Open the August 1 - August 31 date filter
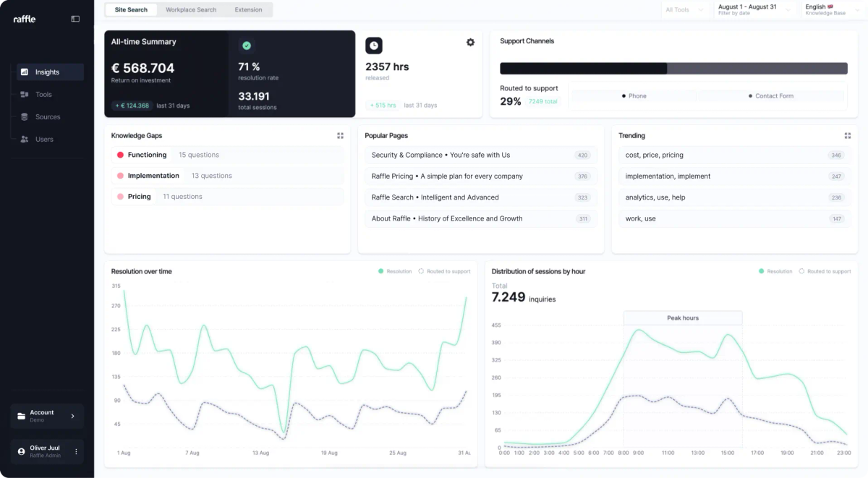Image resolution: width=868 pixels, height=478 pixels. (755, 10)
